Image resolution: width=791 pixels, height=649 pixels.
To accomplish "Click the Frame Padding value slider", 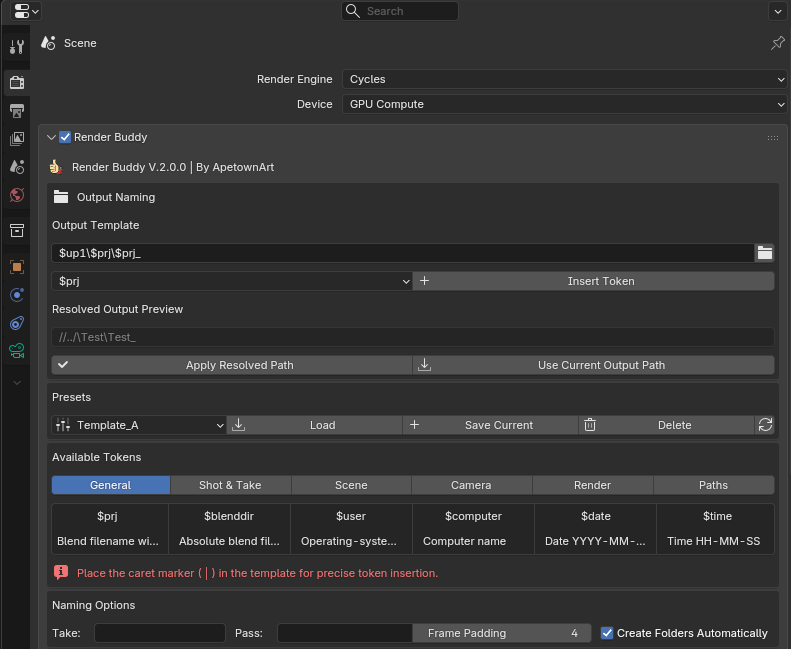I will tap(502, 633).
